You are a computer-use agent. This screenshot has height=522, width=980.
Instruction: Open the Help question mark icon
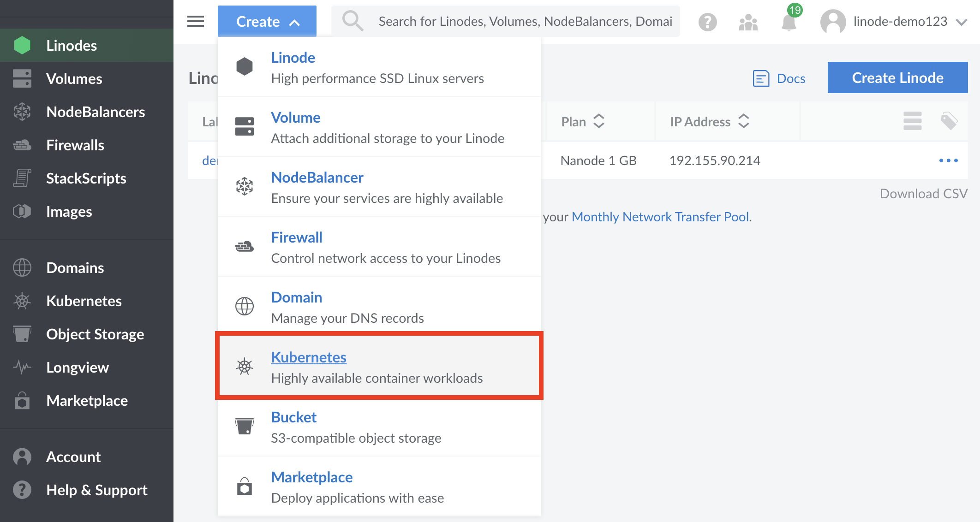click(708, 21)
